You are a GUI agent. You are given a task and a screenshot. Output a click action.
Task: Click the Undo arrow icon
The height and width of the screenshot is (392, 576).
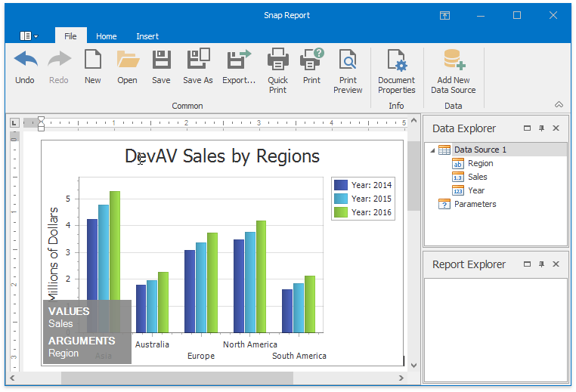25,60
